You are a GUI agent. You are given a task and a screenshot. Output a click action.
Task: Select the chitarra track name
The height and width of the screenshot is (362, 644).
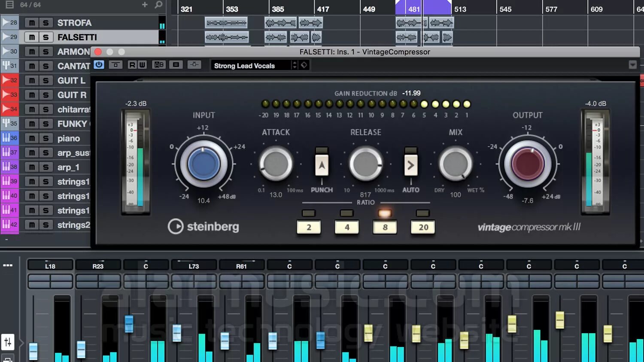[73, 110]
